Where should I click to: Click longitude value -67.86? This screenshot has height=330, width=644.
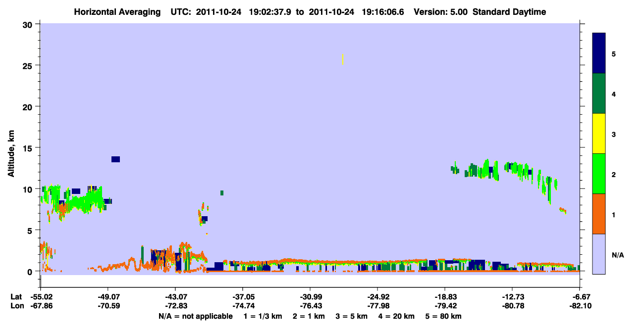coord(41,306)
